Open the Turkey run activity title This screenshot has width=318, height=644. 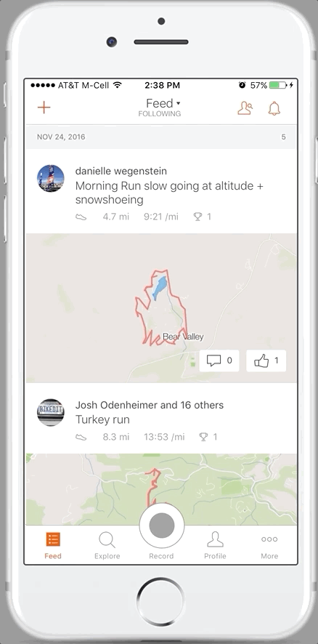tap(102, 419)
